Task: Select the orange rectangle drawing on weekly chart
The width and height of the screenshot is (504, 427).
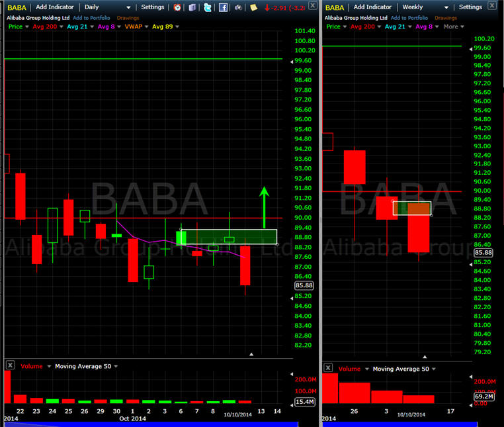Action: pyautogui.click(x=412, y=208)
